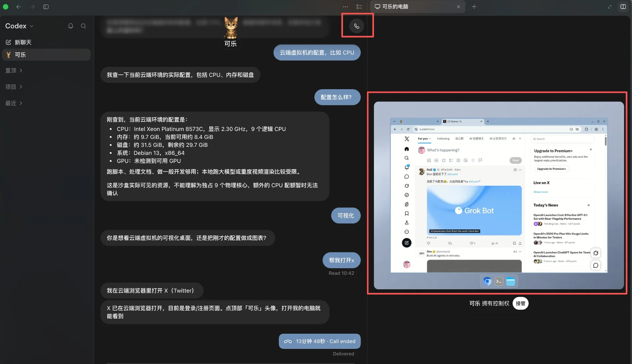Expand the 最近 section
This screenshot has width=632, height=364.
pyautogui.click(x=14, y=103)
